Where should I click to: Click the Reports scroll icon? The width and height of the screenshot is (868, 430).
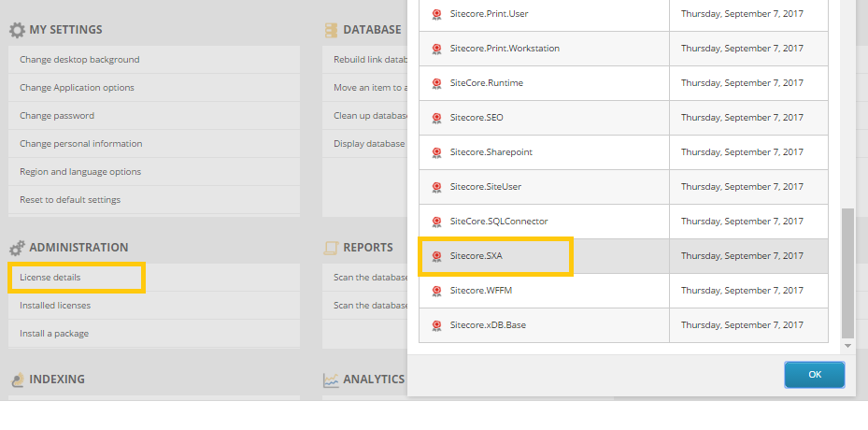click(331, 248)
